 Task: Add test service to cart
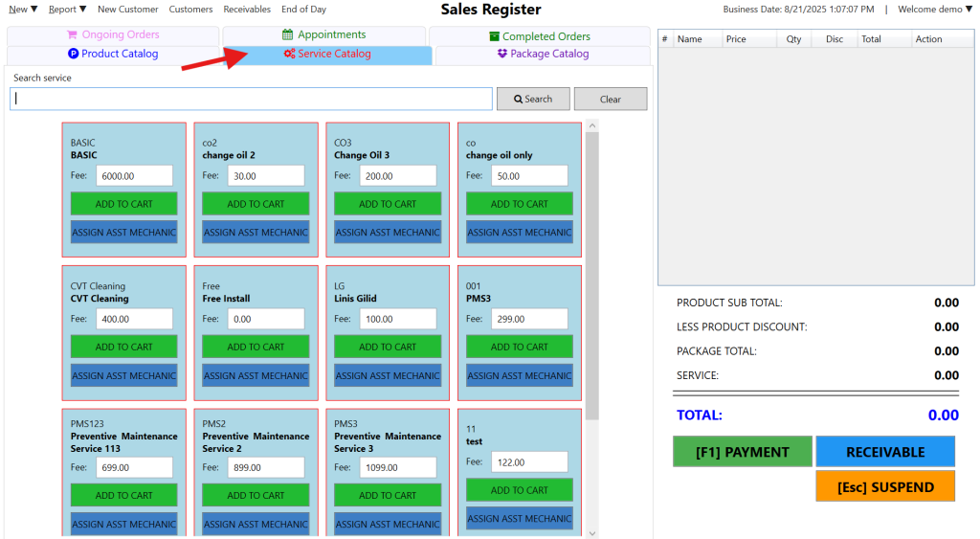click(520, 490)
